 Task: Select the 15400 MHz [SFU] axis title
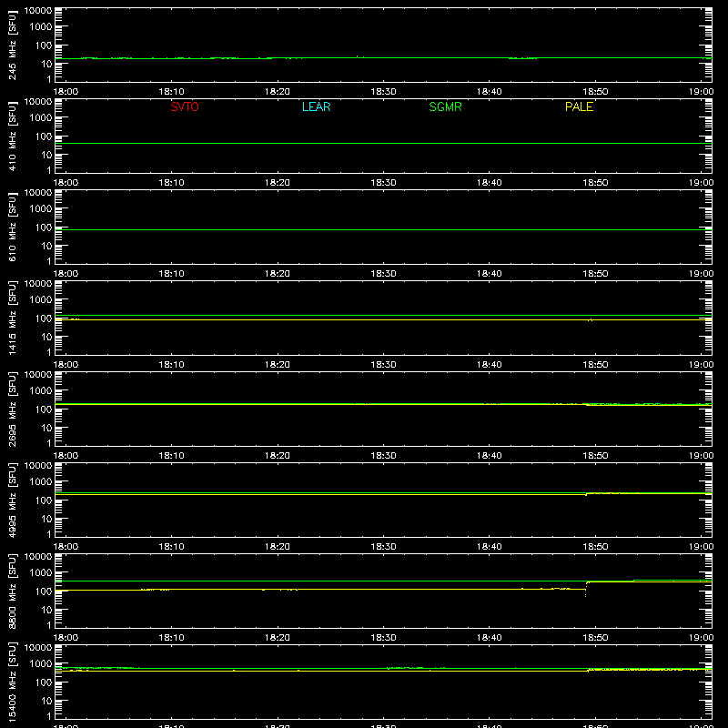[x=12, y=682]
